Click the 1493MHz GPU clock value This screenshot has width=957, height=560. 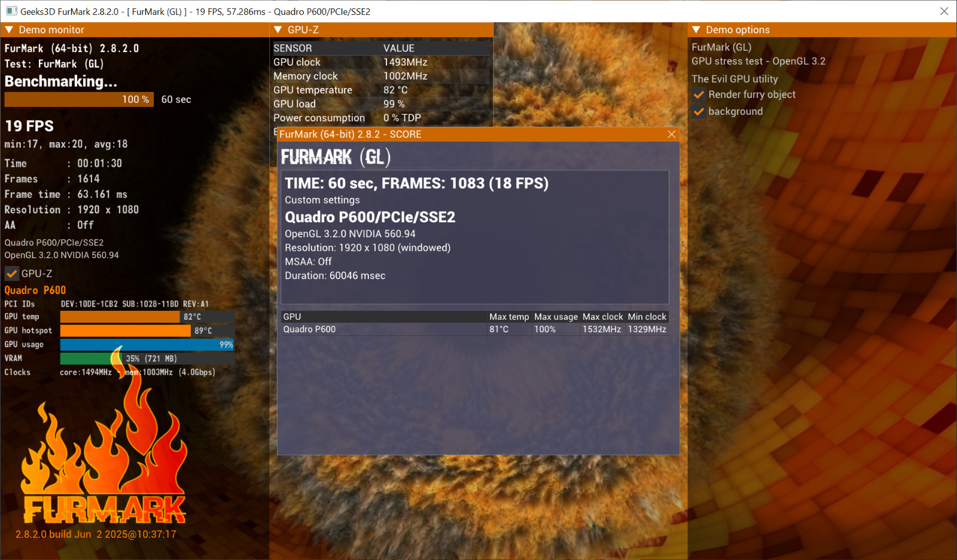pos(406,62)
